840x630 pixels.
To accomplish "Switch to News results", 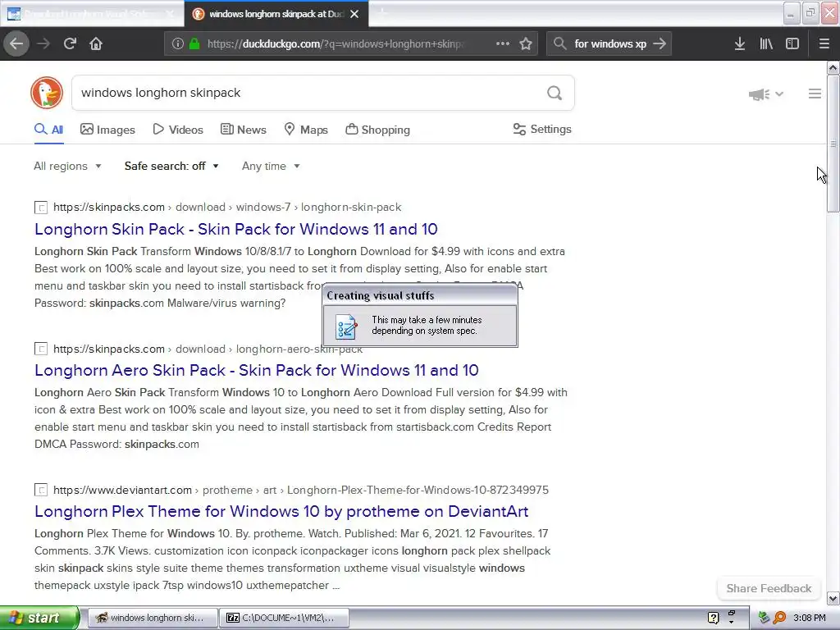I will (x=243, y=130).
